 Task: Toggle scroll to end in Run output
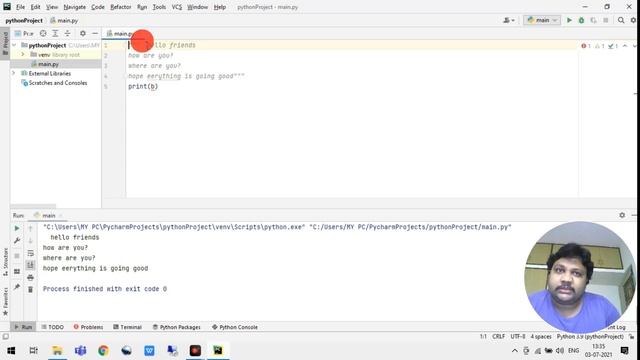point(30,265)
